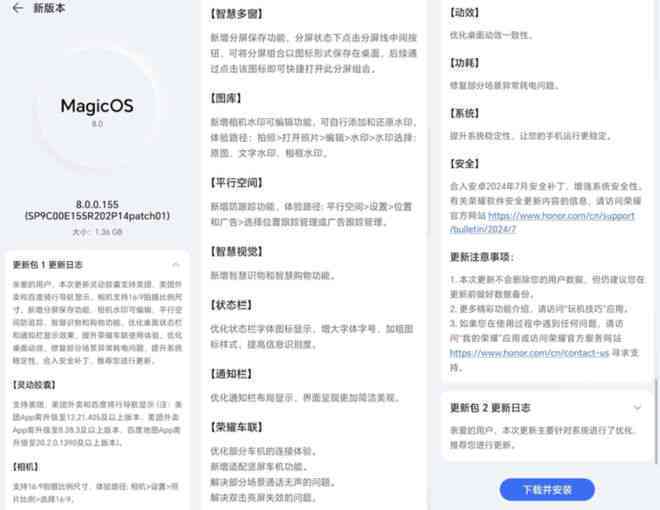Click the scrollbar on the right screen edge
The image size is (660, 510).
click(x=656, y=421)
